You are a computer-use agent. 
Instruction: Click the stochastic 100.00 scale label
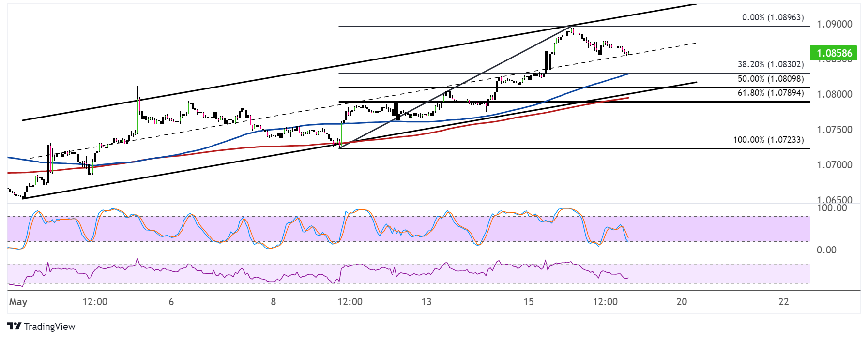(x=832, y=208)
